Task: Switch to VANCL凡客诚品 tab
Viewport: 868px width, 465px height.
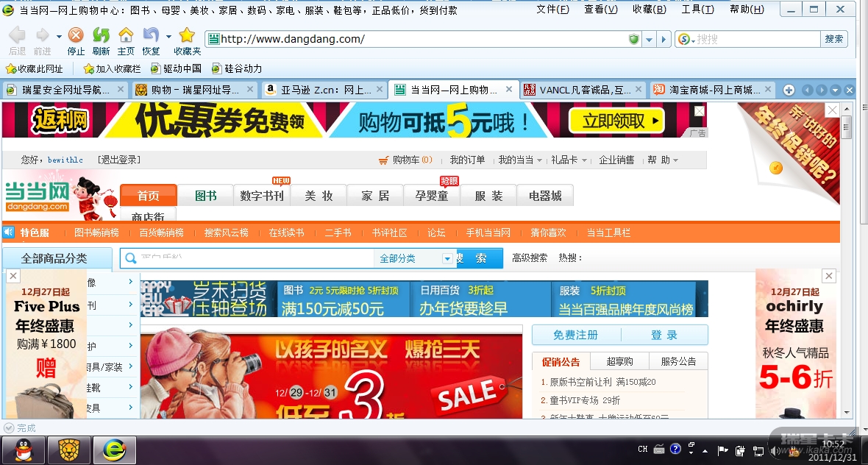Action: [x=583, y=90]
